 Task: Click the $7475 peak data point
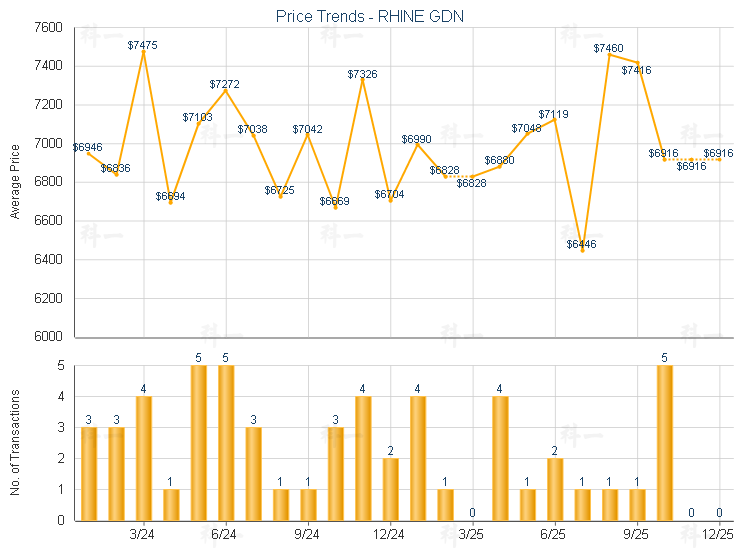click(144, 51)
